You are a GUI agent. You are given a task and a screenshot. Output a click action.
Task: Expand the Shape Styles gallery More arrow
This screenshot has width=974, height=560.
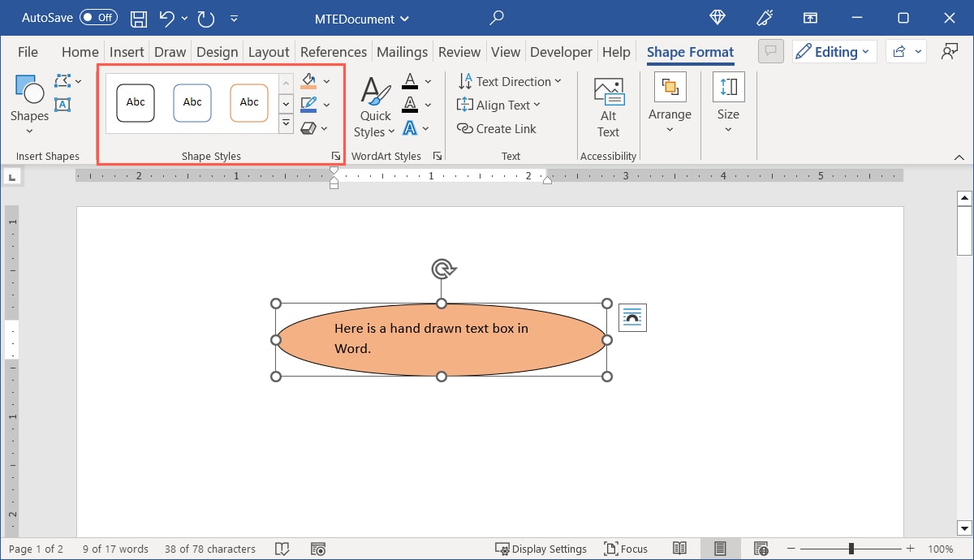[x=286, y=123]
